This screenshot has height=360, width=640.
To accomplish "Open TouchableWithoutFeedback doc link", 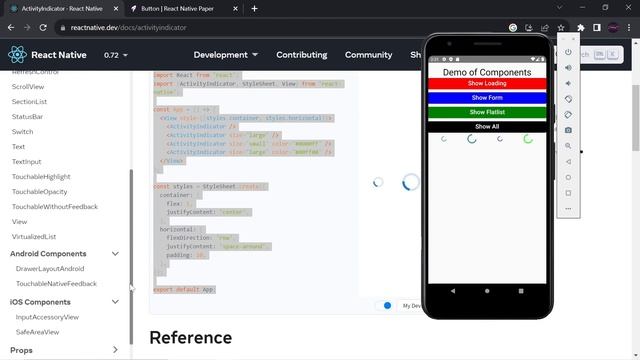I will tap(55, 207).
